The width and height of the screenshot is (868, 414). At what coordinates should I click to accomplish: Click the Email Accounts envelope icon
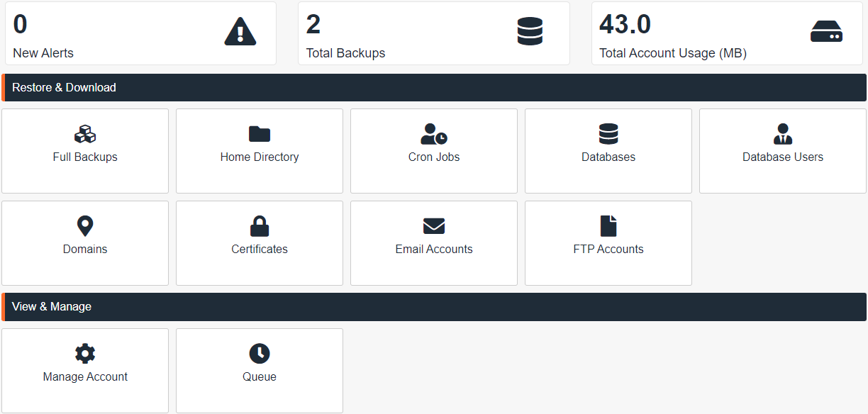tap(434, 226)
